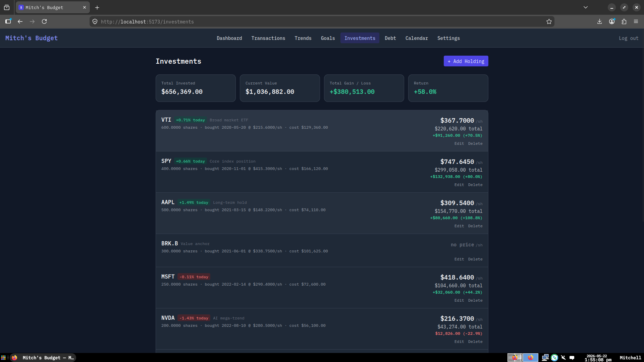Viewport: 644px width, 362px height.
Task: Click the browser forward arrow
Action: tap(32, 21)
